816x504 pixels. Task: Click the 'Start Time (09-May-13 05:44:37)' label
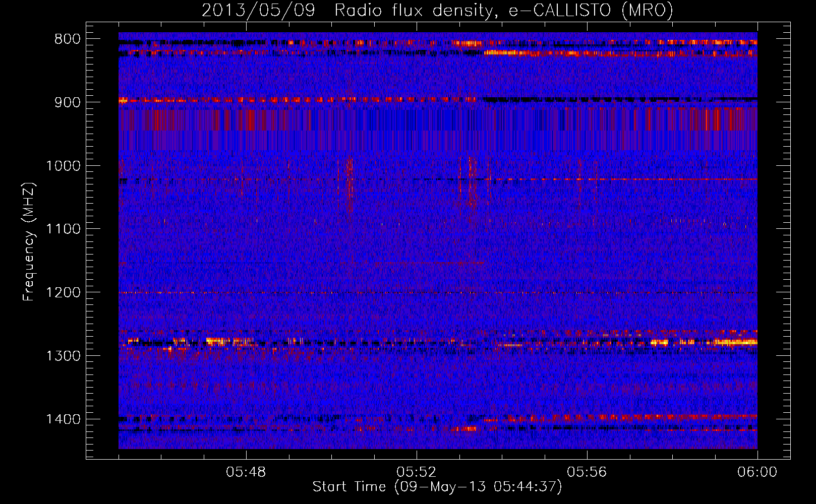coord(437,487)
